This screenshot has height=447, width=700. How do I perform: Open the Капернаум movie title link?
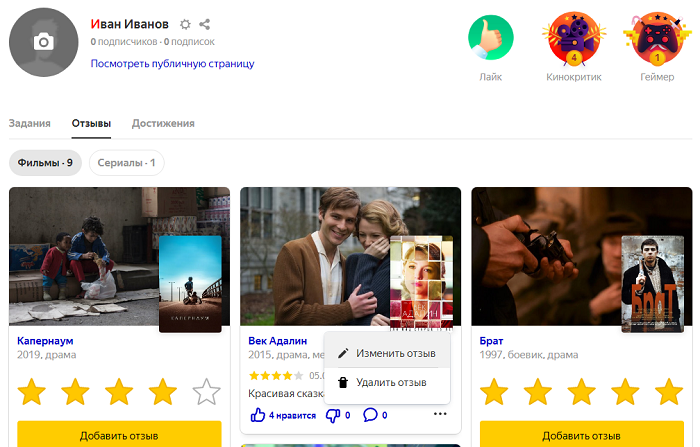(45, 341)
